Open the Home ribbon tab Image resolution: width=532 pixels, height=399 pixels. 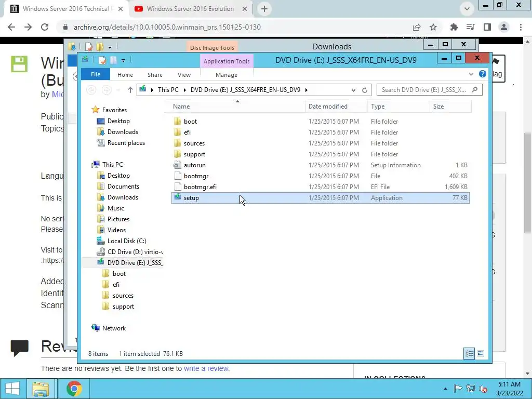coord(125,75)
